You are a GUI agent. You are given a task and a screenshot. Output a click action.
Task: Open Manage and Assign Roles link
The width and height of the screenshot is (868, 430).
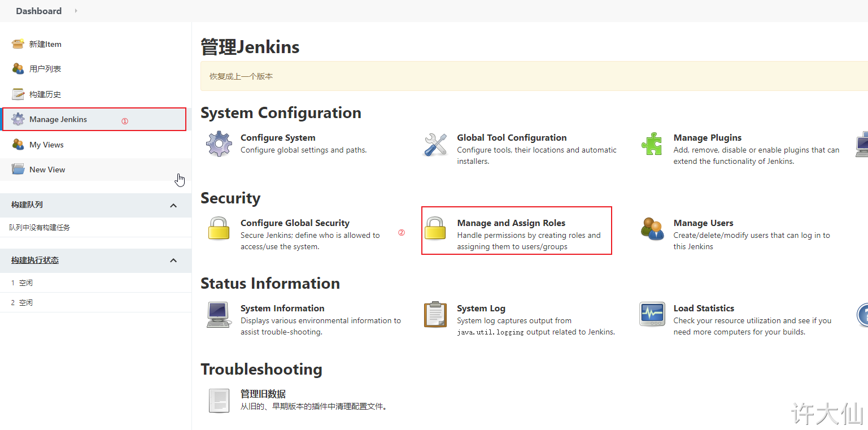[511, 223]
